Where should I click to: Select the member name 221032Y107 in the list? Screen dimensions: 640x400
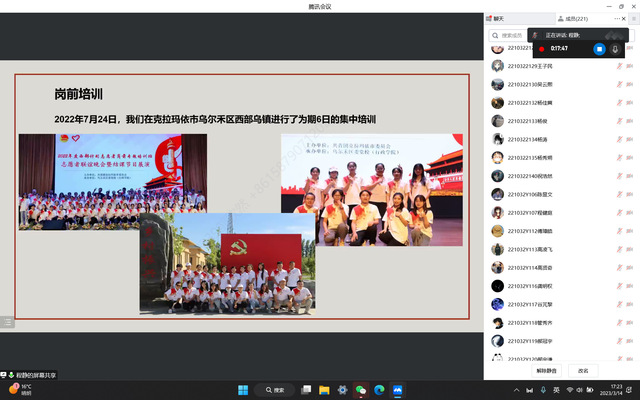pos(530,213)
